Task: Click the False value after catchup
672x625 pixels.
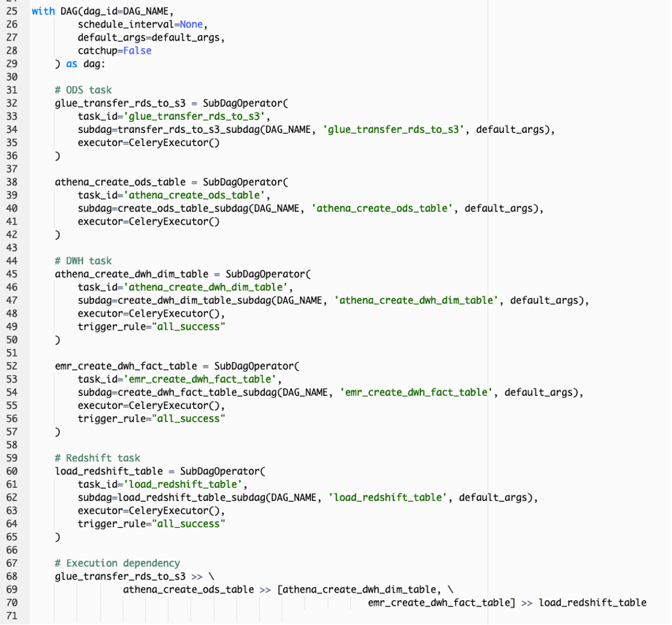Action: coord(137,51)
